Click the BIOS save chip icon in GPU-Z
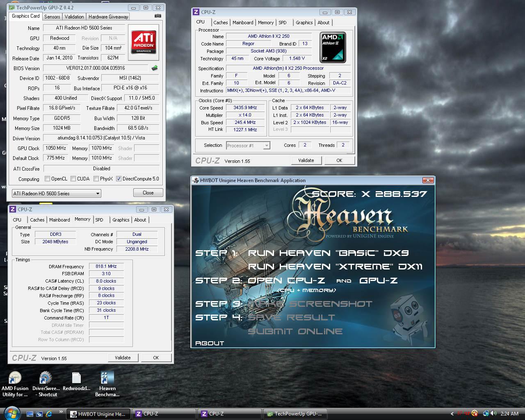Image resolution: width=525 pixels, height=420 pixels. (155, 68)
